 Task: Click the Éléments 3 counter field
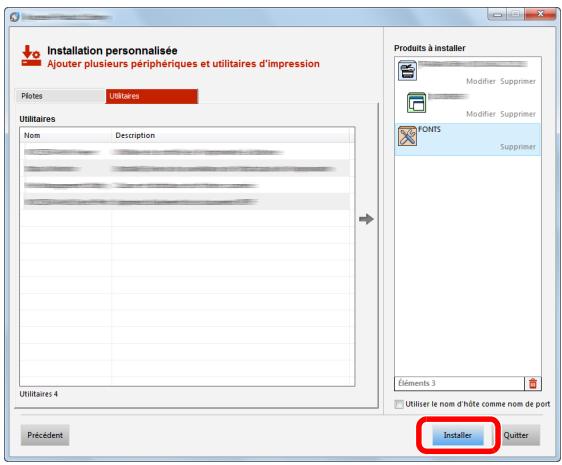(459, 383)
